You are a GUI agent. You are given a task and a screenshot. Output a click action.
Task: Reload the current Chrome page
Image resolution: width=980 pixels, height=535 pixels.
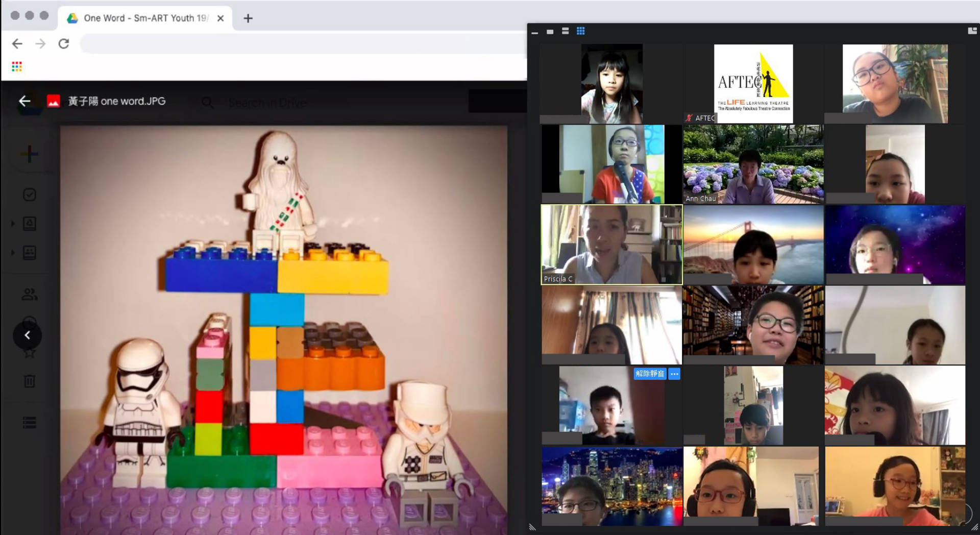point(64,44)
